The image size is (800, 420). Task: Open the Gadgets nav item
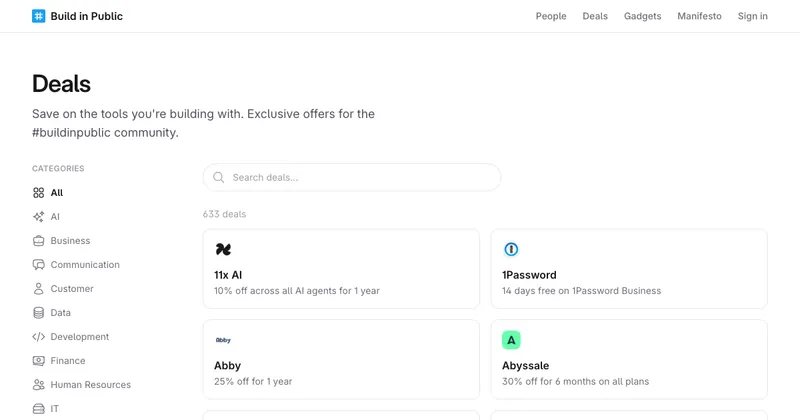coord(642,16)
